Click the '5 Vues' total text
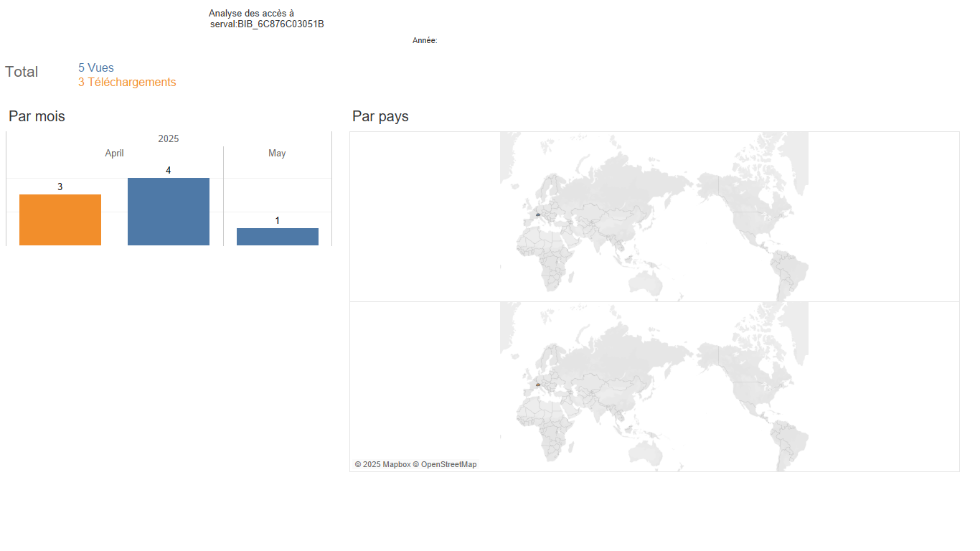980x551 pixels. [x=96, y=68]
